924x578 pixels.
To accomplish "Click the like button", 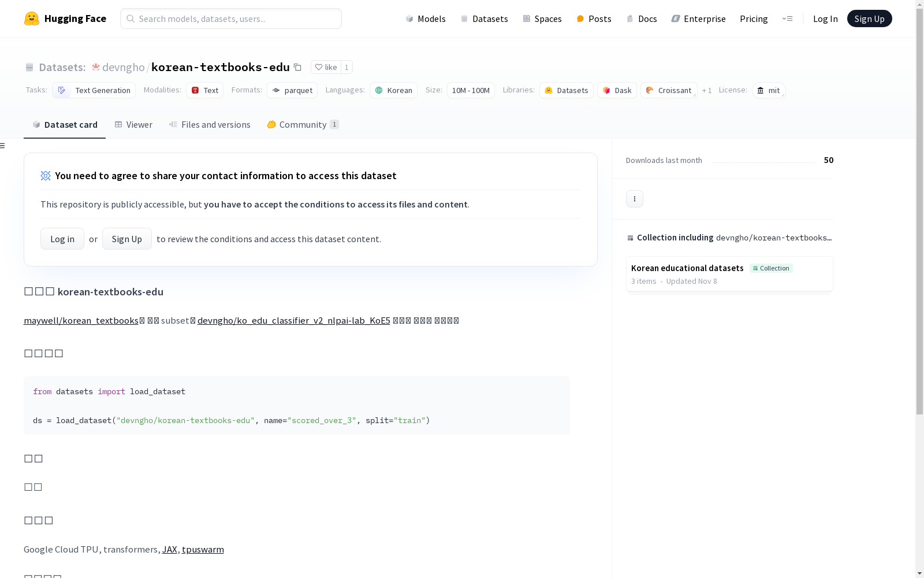I will click(x=326, y=67).
